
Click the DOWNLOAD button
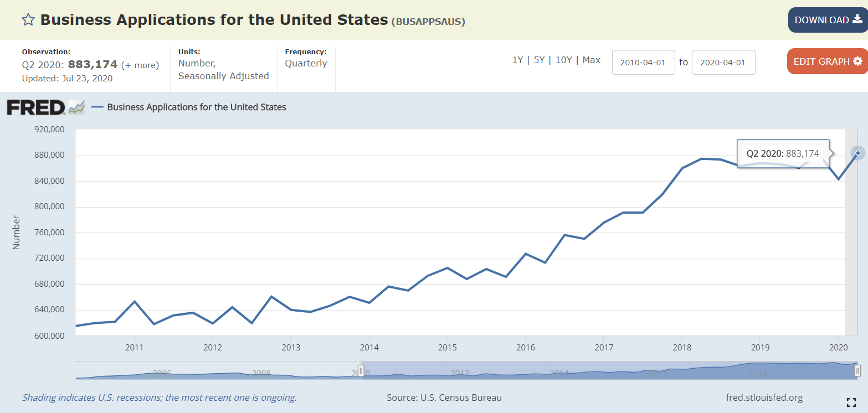tap(828, 20)
